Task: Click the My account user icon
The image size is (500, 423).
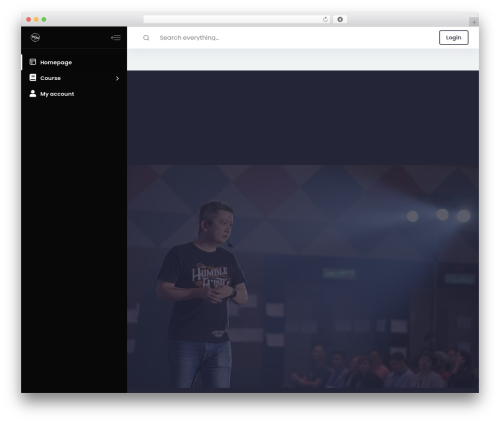Action: [x=33, y=94]
